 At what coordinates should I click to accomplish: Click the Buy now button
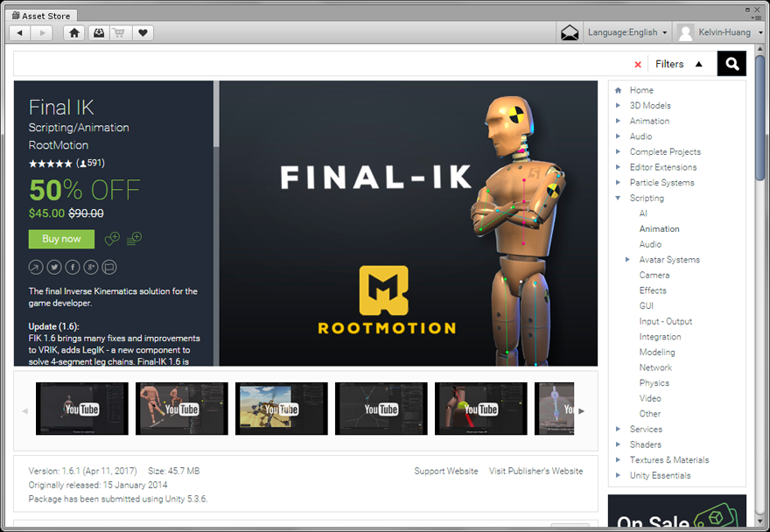tap(61, 239)
